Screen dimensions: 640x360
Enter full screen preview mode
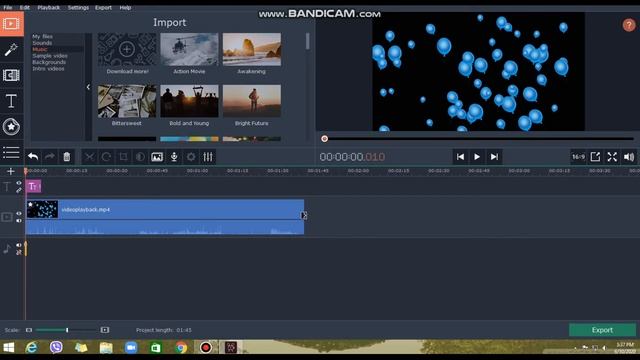pyautogui.click(x=612, y=157)
